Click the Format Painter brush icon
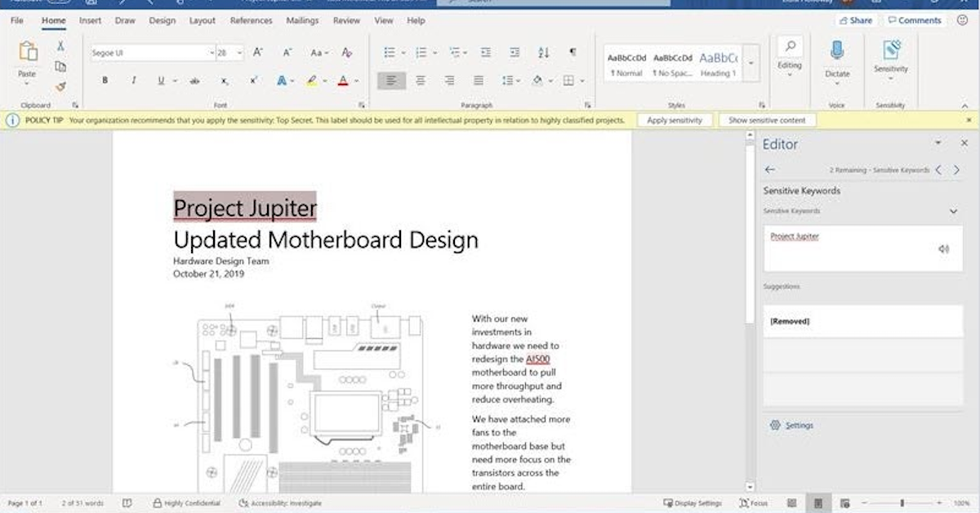The image size is (980, 513). [60, 87]
